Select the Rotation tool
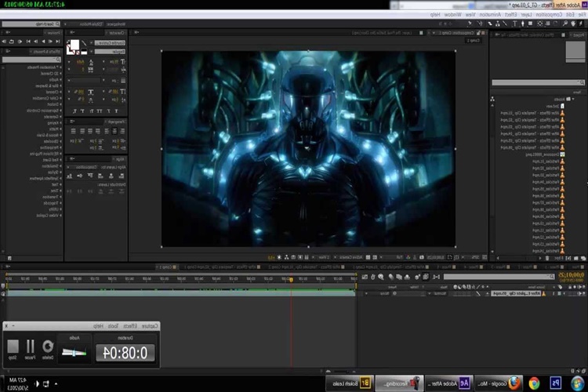This screenshot has height=392, width=588. [x=555, y=24]
